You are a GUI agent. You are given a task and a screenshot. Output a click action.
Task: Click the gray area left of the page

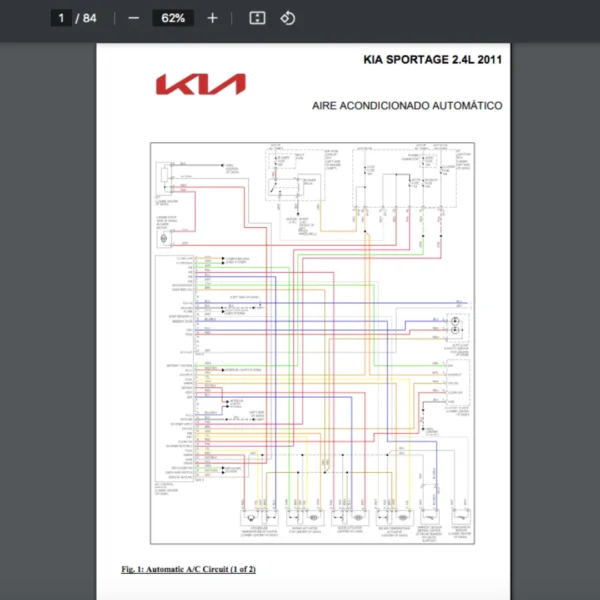[48, 321]
